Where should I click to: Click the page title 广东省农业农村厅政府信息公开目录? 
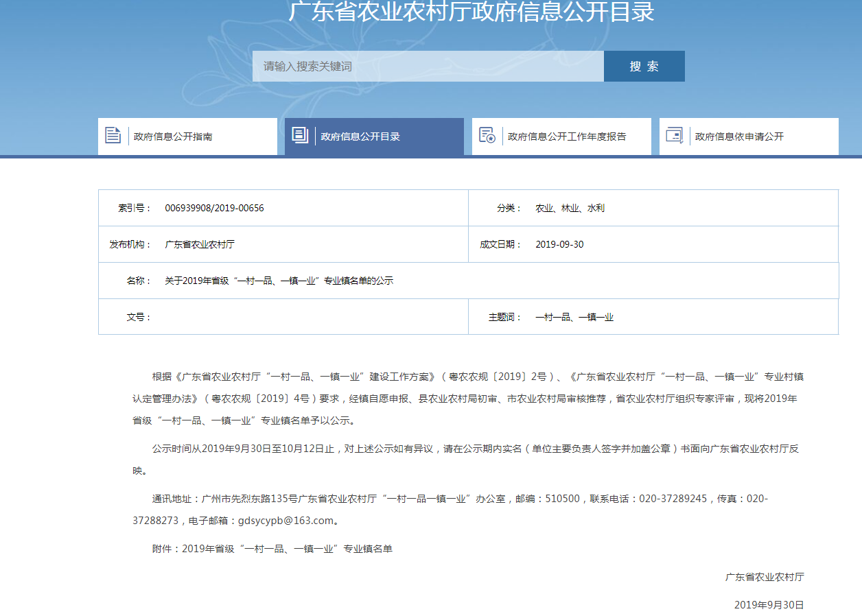(471, 12)
